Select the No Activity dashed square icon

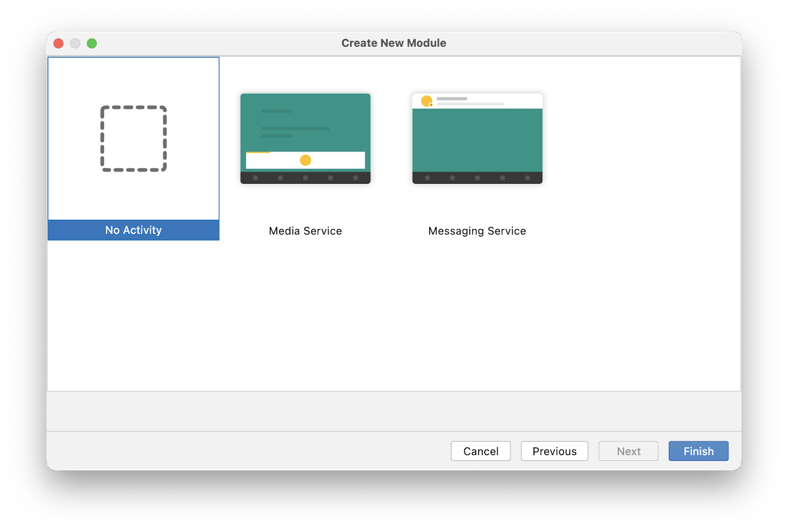(133, 138)
